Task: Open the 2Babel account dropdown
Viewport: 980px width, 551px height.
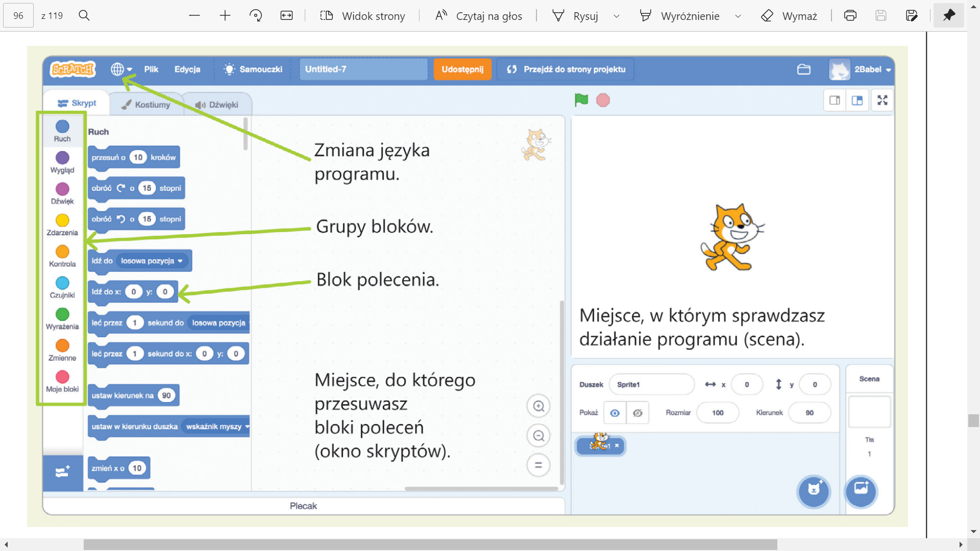Action: [870, 69]
